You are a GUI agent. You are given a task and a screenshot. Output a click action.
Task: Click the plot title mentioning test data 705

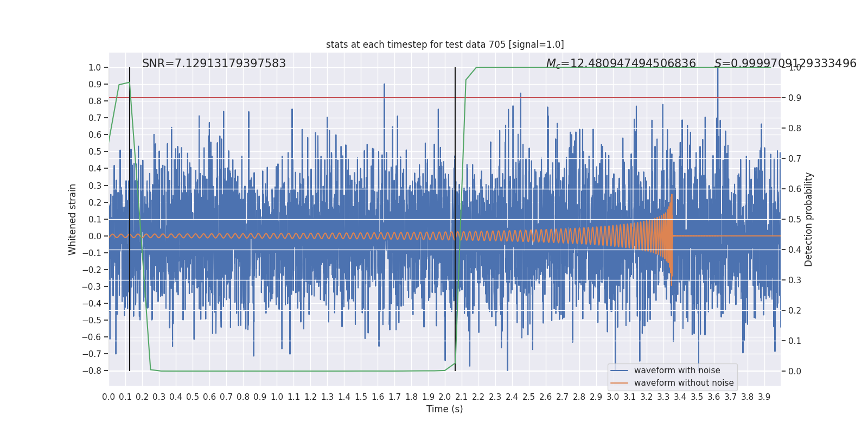445,44
